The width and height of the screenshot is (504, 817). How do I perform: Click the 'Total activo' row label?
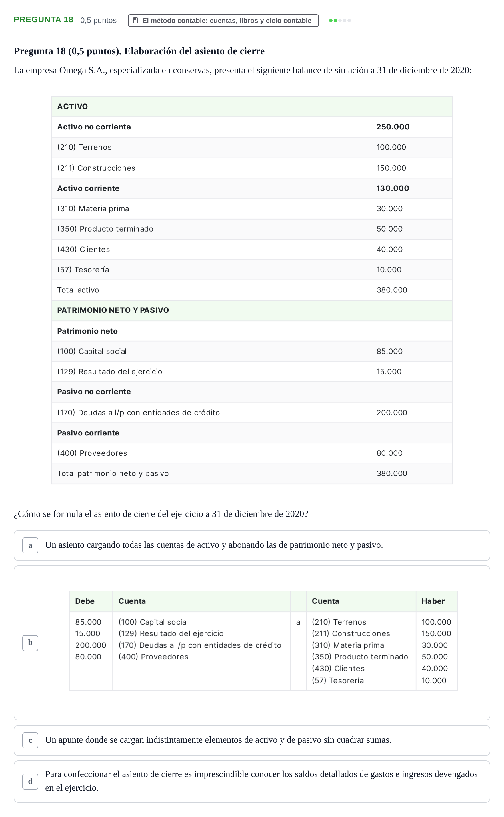(78, 290)
